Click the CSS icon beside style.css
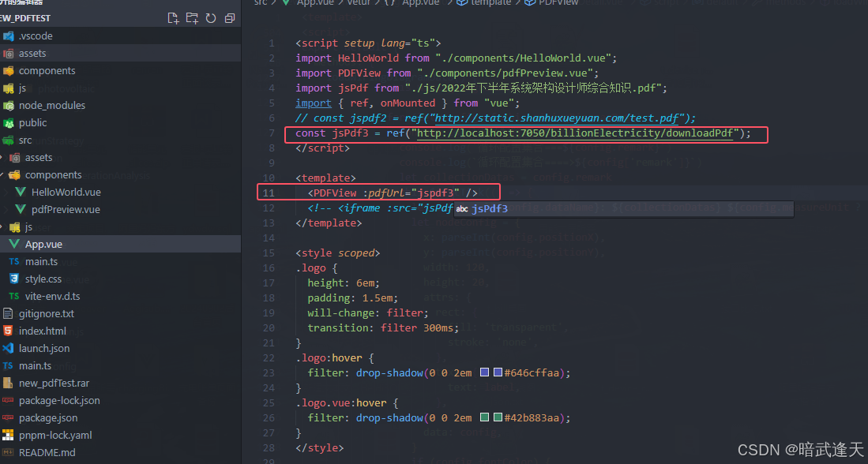Image resolution: width=868 pixels, height=464 pixels. pyautogui.click(x=14, y=279)
